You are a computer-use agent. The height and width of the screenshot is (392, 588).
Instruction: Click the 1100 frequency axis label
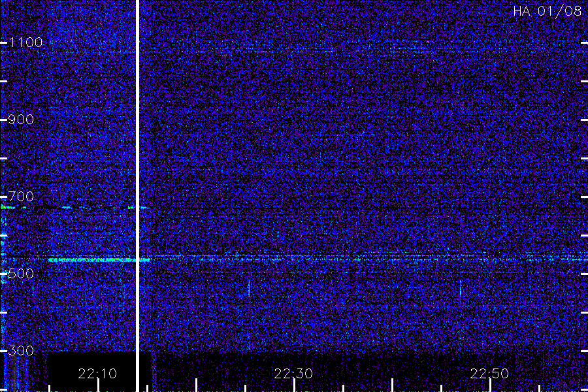point(26,42)
